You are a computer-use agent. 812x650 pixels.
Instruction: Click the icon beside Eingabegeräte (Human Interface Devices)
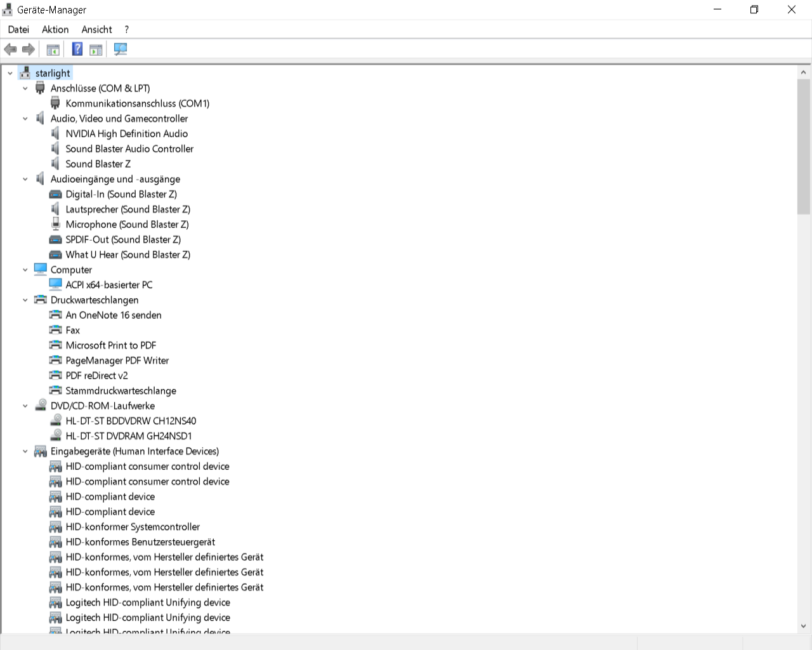pos(40,451)
